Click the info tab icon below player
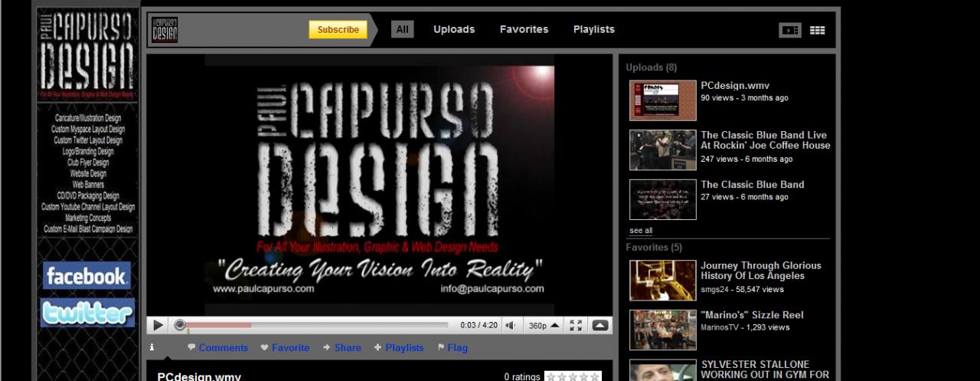This screenshot has height=381, width=980. pos(152,347)
